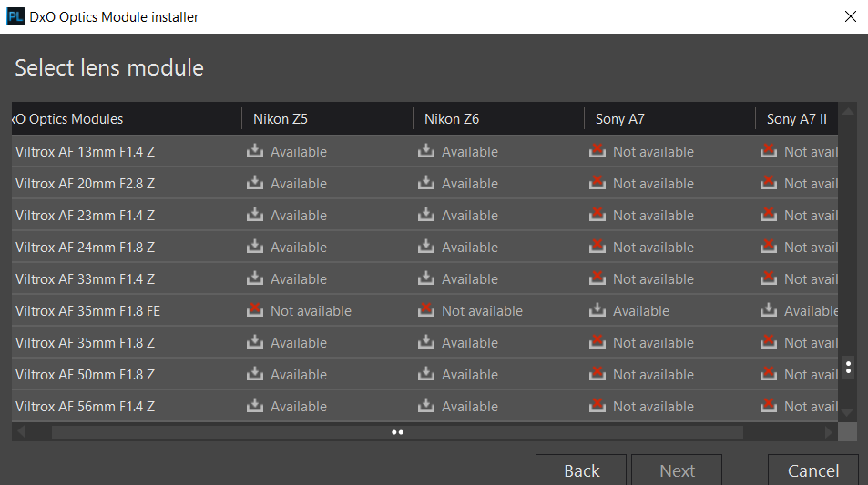Click unavailable icon for Viltrox 13mm Sony A7
Viewport: 868px width, 485px height.
597,150
